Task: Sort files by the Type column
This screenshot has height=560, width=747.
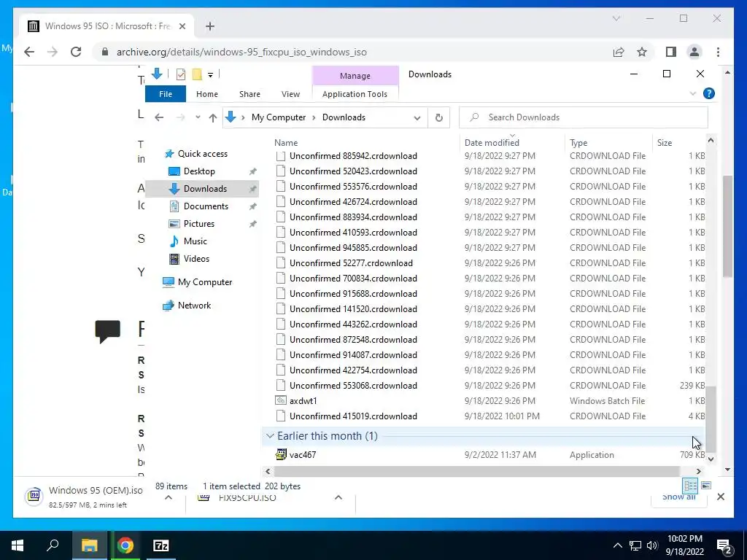Action: point(578,142)
